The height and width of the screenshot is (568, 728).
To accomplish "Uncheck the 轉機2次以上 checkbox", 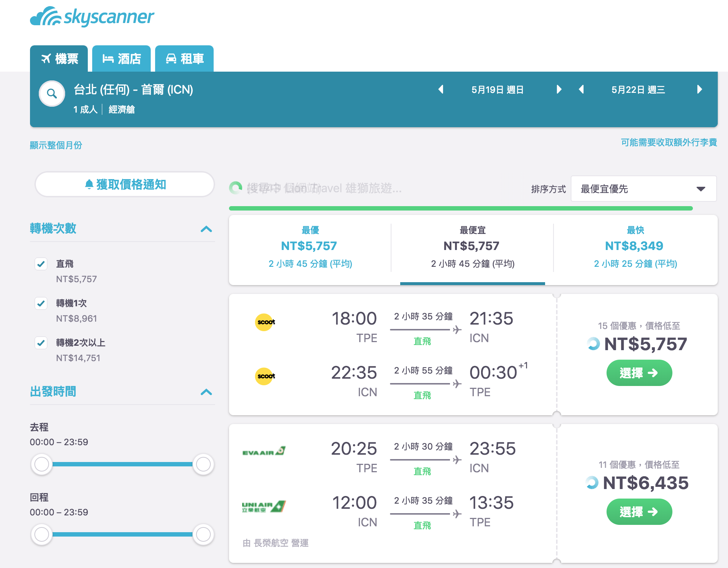I will pos(41,343).
